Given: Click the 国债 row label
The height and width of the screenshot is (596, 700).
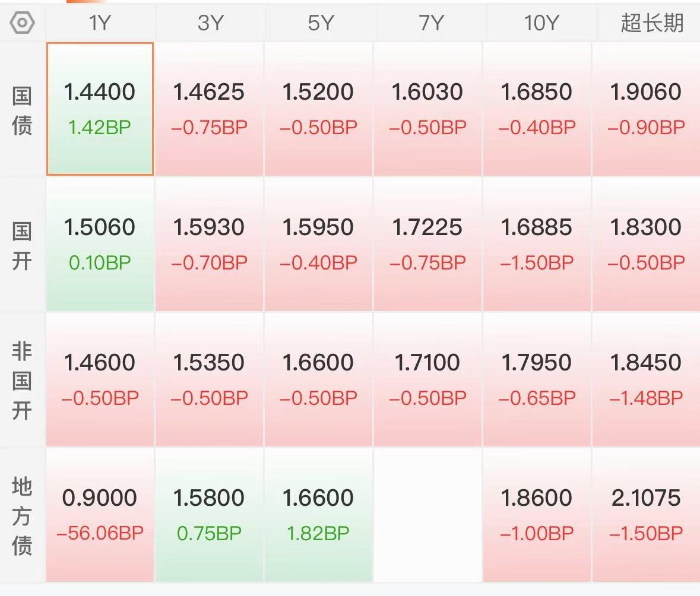Looking at the screenshot, I should click(22, 111).
